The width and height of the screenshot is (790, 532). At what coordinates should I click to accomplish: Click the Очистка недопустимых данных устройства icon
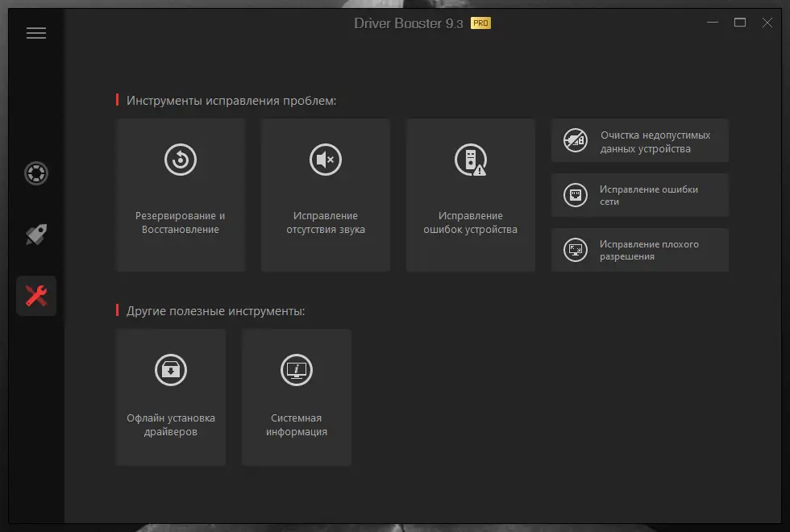[x=576, y=140]
